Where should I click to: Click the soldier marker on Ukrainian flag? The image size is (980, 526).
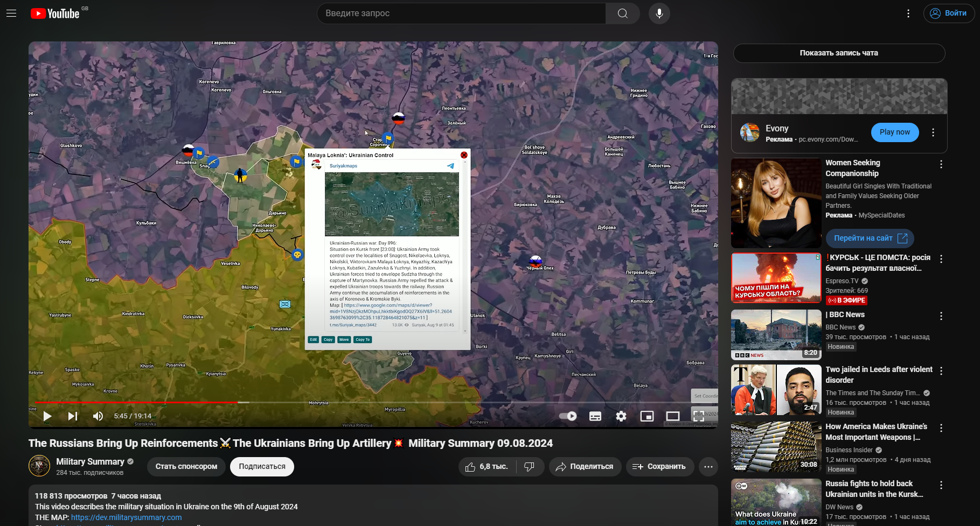pyautogui.click(x=240, y=175)
